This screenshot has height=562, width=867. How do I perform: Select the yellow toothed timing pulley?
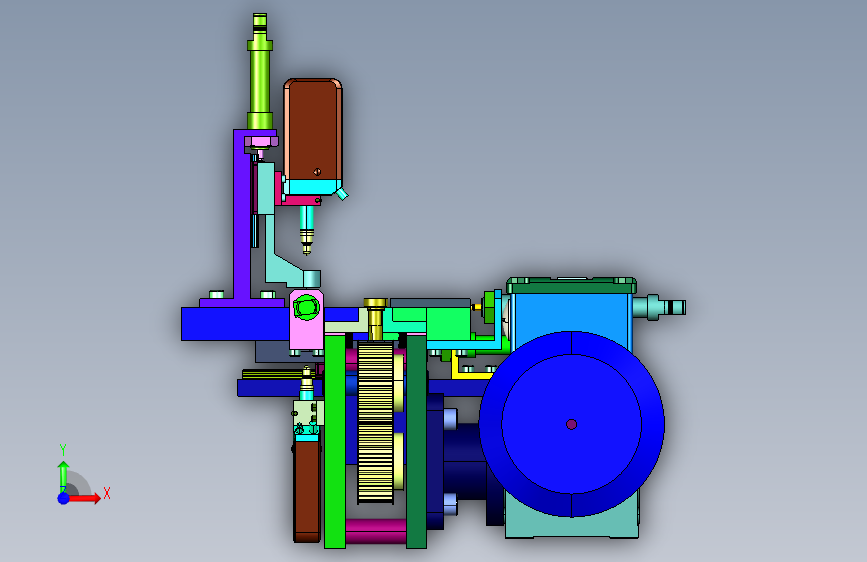coord(376,422)
